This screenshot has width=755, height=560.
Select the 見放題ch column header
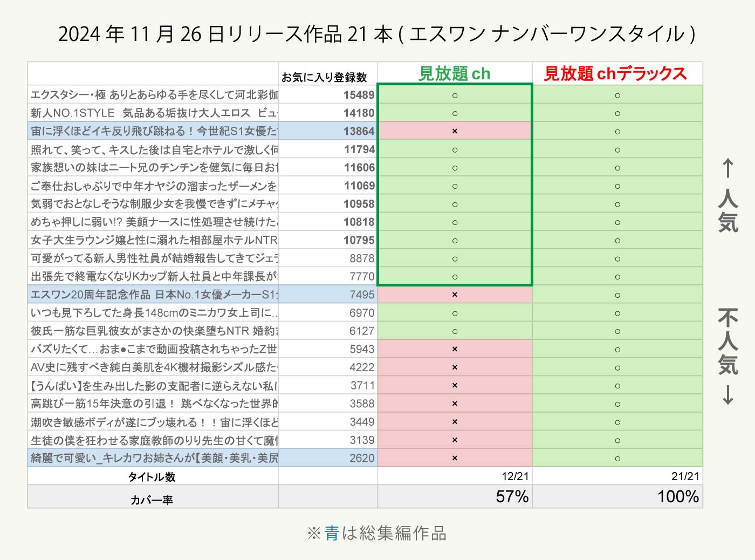(455, 73)
